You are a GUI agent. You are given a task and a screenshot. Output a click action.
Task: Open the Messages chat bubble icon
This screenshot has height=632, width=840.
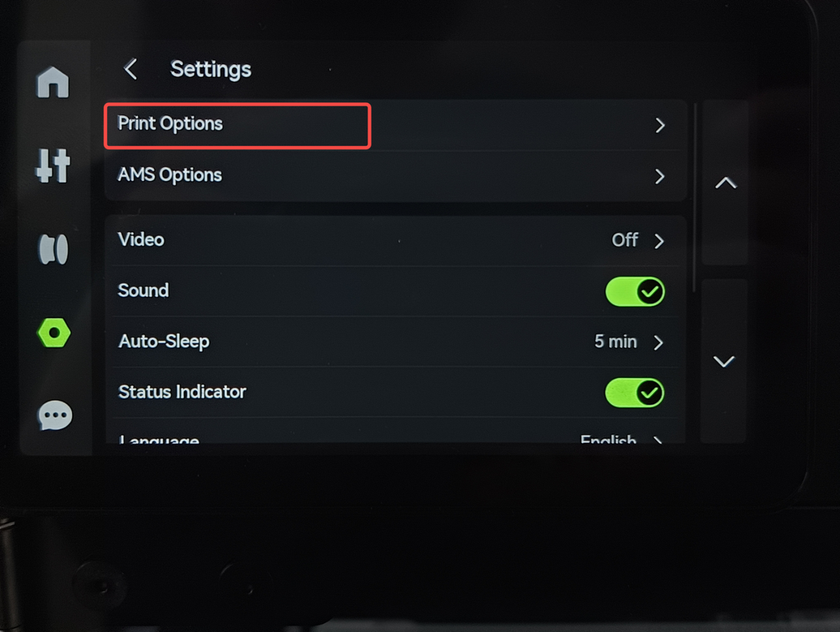[54, 416]
